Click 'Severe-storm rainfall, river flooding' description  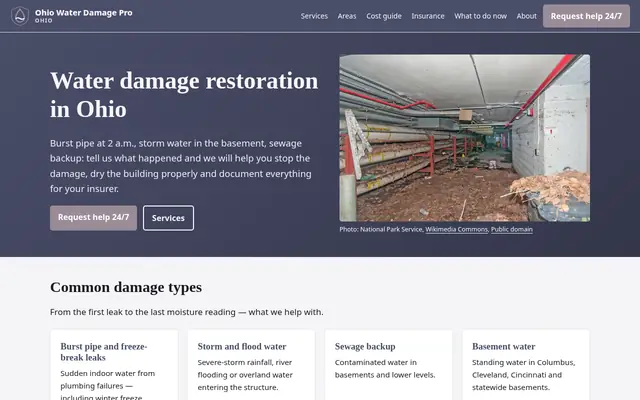(x=245, y=375)
